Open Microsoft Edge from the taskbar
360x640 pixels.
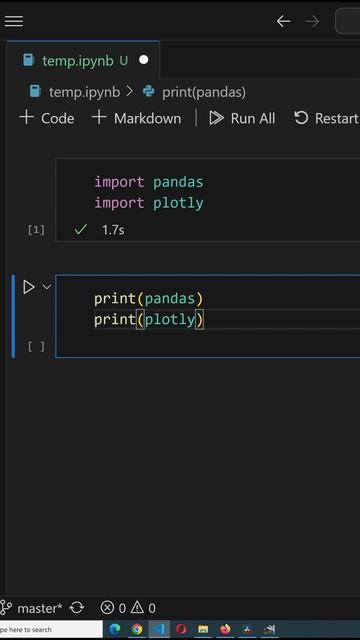(x=115, y=629)
